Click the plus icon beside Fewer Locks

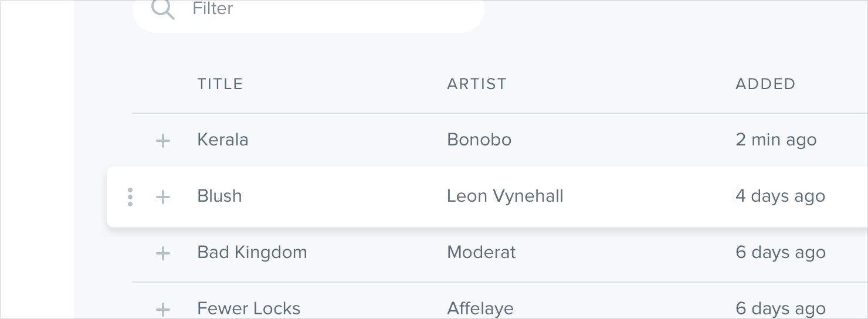click(x=163, y=309)
